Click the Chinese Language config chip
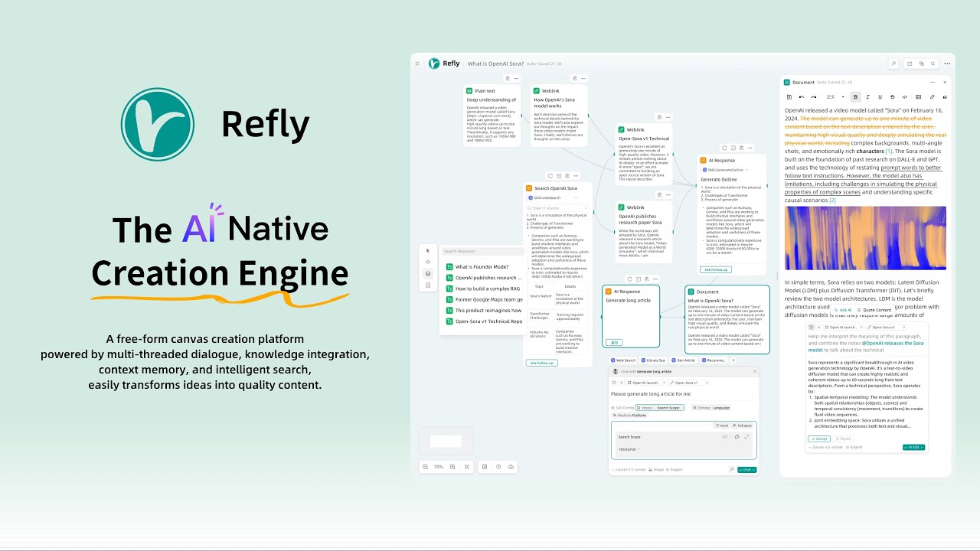Viewport: 980px width, 551px height. coord(711,408)
